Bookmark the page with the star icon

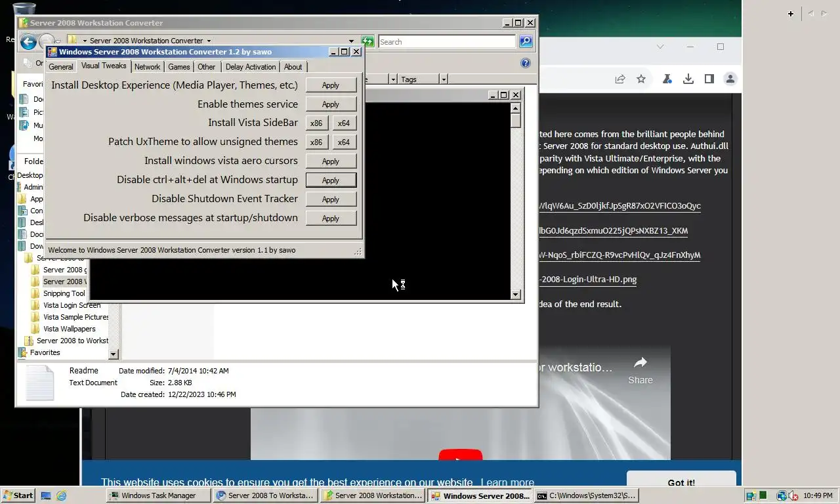click(641, 79)
